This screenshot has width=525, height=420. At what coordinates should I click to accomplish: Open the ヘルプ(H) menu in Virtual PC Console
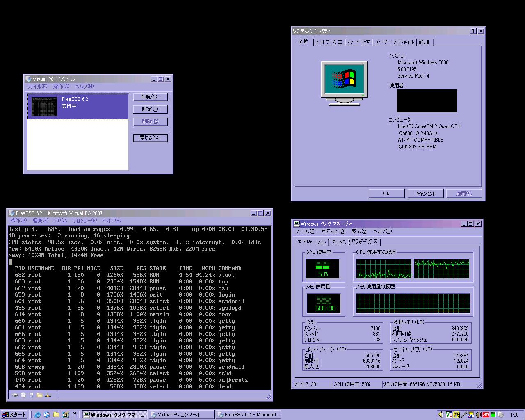[84, 87]
